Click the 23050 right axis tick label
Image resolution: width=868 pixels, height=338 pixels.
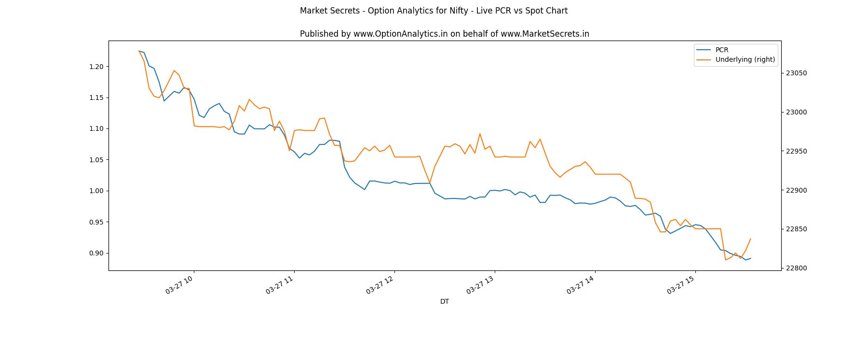point(796,73)
